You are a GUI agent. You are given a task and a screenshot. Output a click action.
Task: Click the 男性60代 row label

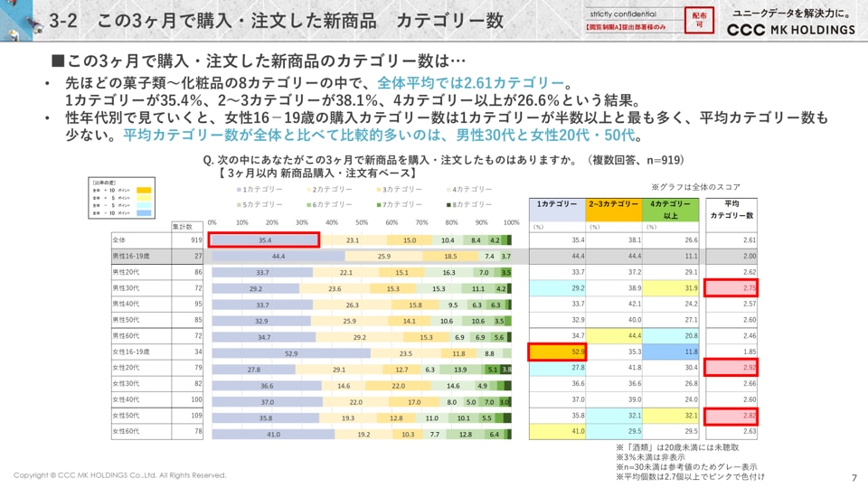click(126, 336)
